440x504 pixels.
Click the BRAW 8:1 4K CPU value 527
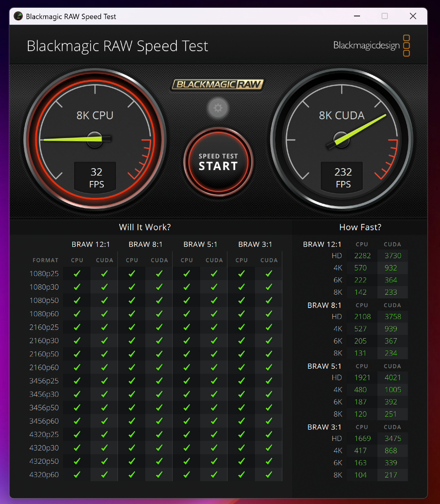point(360,329)
